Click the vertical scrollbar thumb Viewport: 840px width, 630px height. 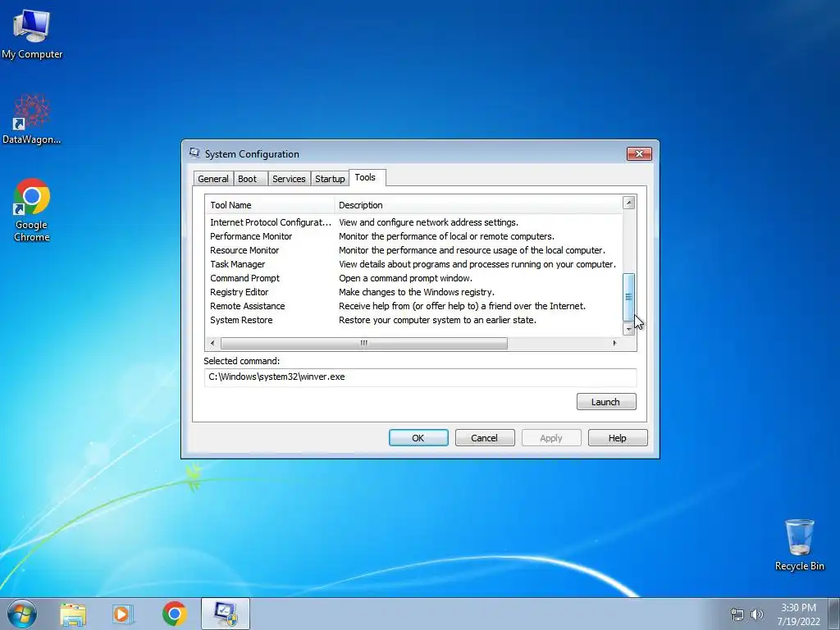point(629,297)
